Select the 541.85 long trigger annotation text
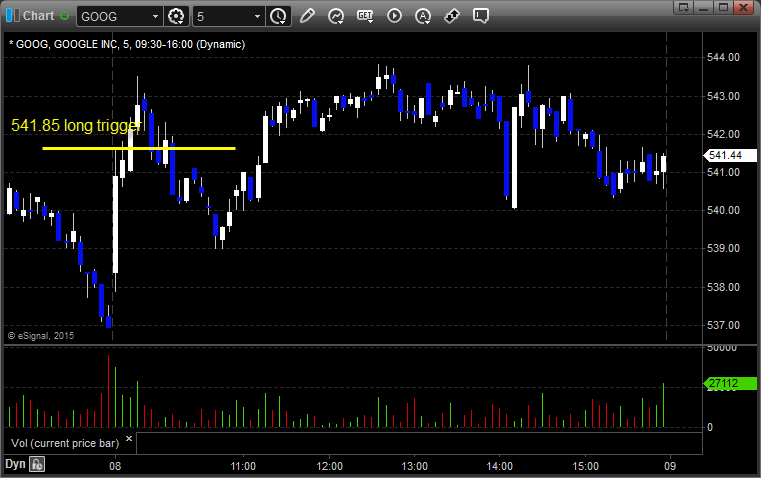 point(76,125)
